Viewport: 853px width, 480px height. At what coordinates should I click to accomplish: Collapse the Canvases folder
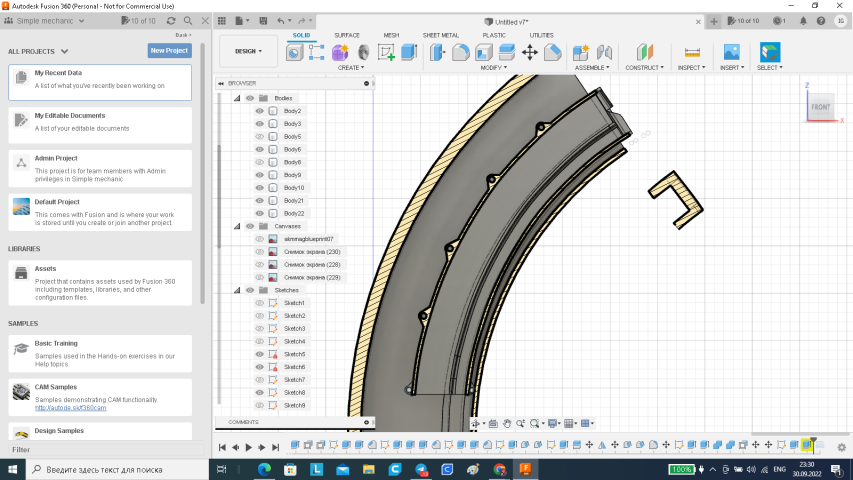237,226
